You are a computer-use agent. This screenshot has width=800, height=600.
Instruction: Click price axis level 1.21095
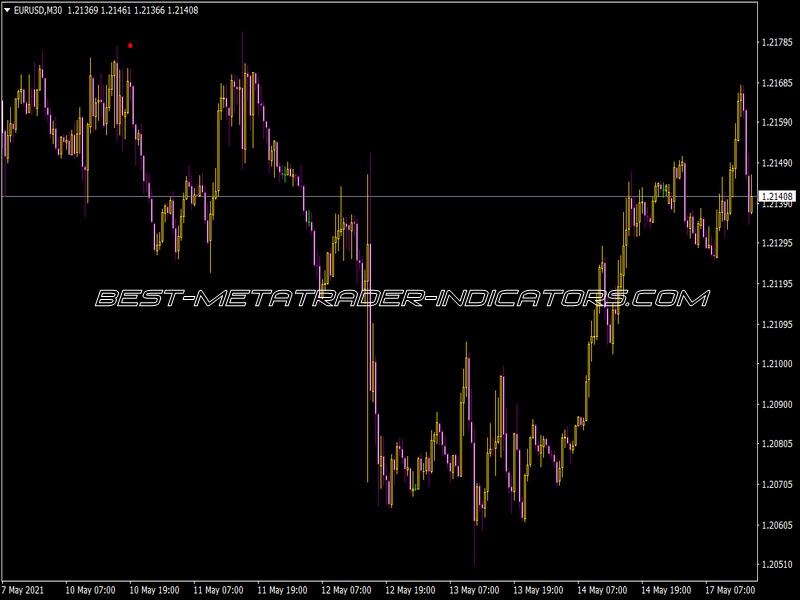pos(777,324)
